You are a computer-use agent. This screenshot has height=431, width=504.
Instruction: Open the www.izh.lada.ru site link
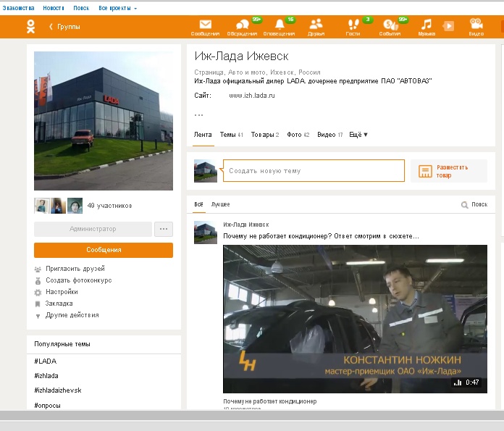click(x=252, y=96)
